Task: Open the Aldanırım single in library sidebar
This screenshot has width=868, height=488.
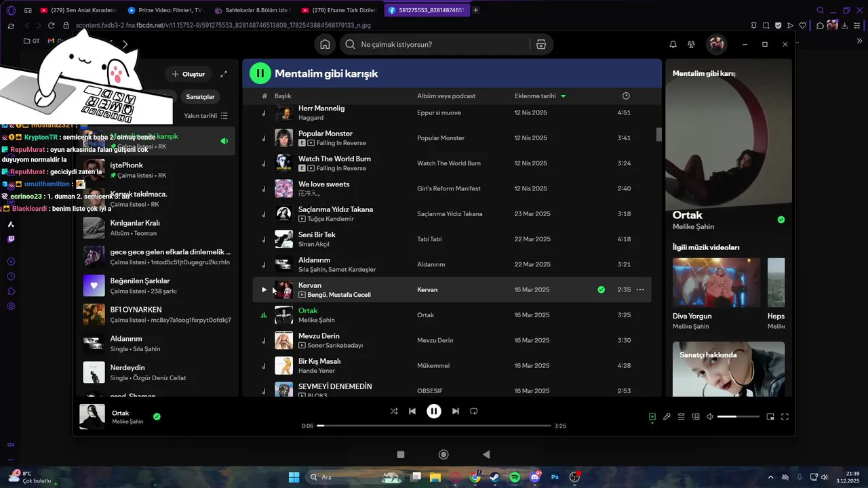Action: coord(158,344)
